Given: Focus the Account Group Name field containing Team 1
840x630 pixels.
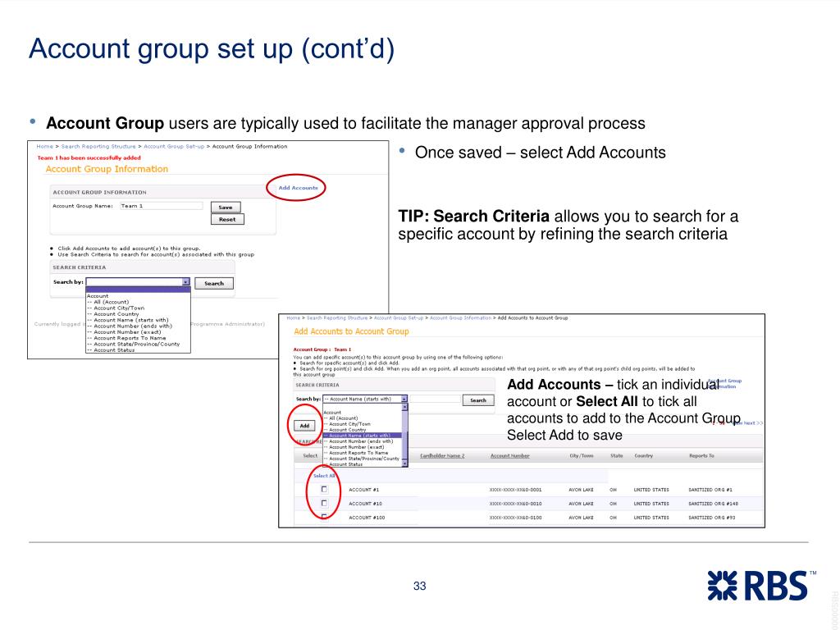Looking at the screenshot, I should 162,206.
